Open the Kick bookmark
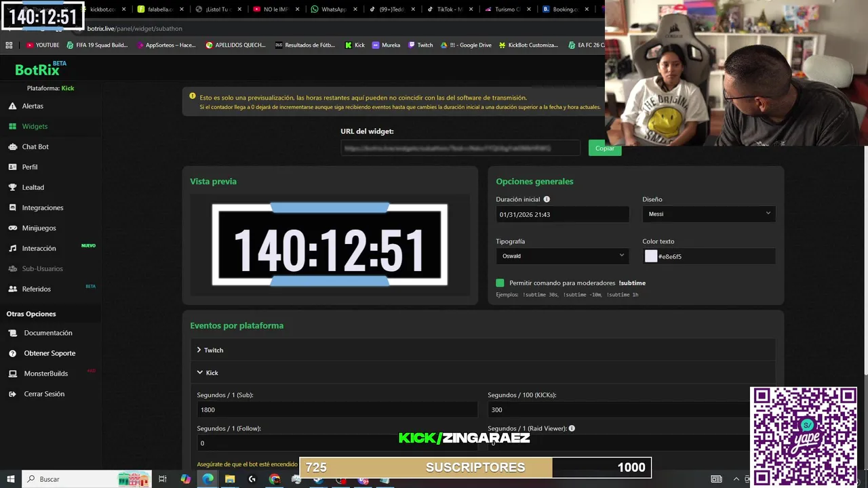This screenshot has width=868, height=488. click(355, 45)
